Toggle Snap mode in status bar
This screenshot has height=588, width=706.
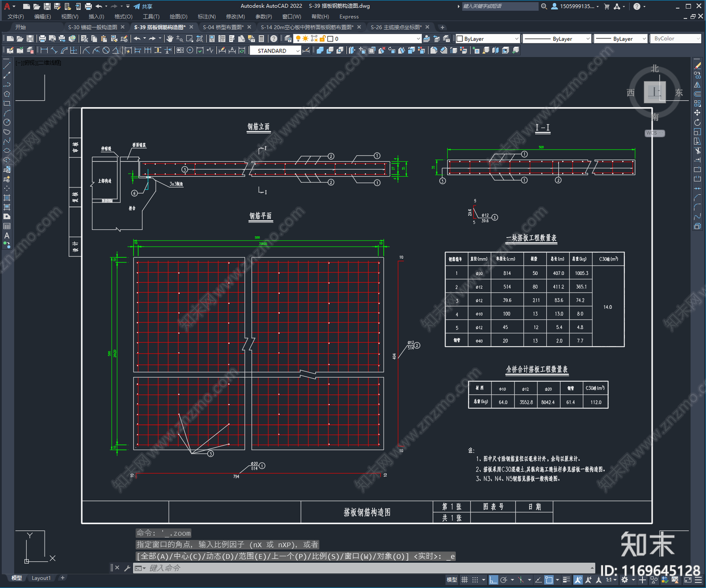coord(475,580)
